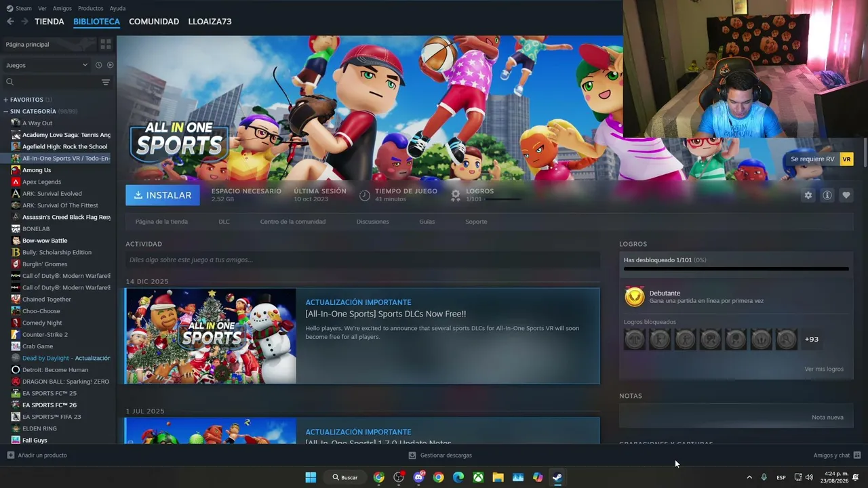
Task: Switch to the COMUNIDAD tab
Action: point(154,22)
